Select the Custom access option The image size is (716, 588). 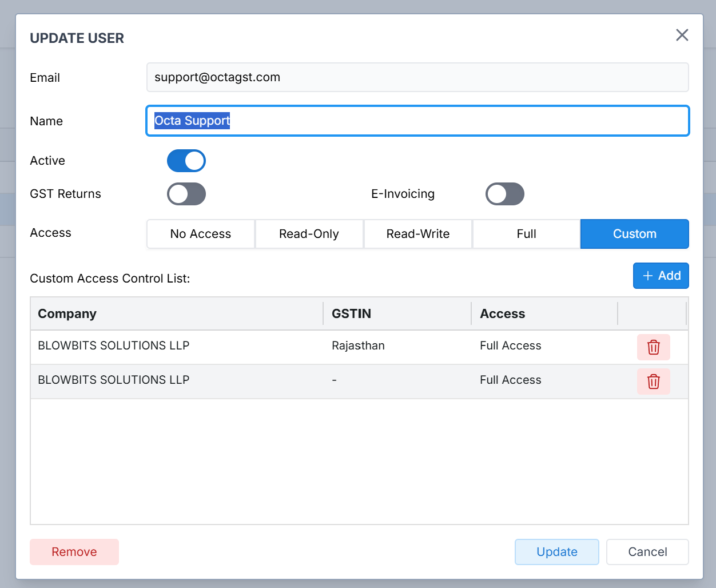tap(634, 234)
